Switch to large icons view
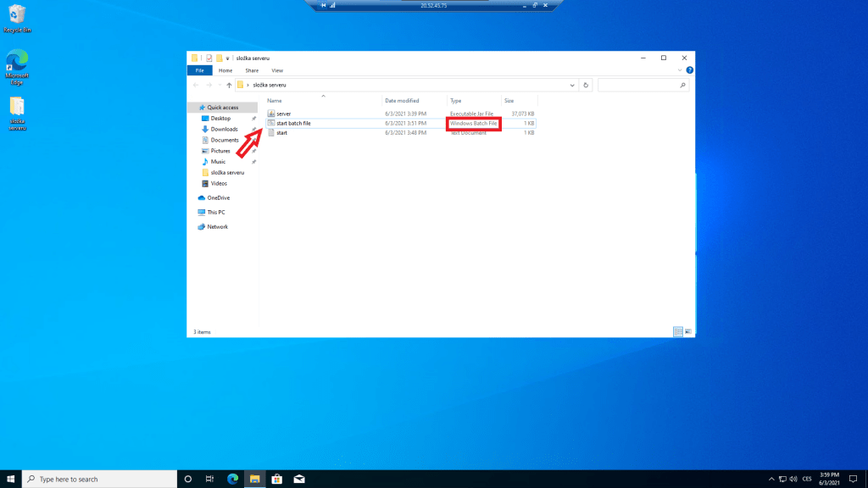Viewport: 868px width, 488px height. [x=688, y=331]
